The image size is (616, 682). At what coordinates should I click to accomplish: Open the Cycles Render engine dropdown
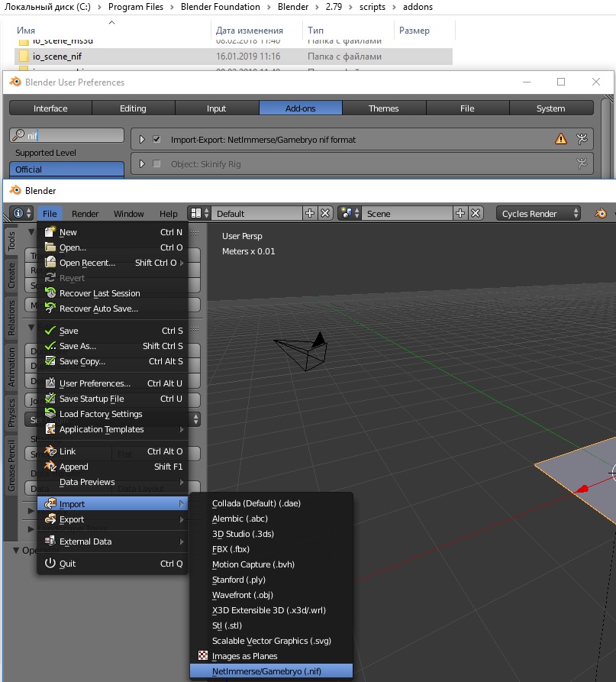click(538, 214)
